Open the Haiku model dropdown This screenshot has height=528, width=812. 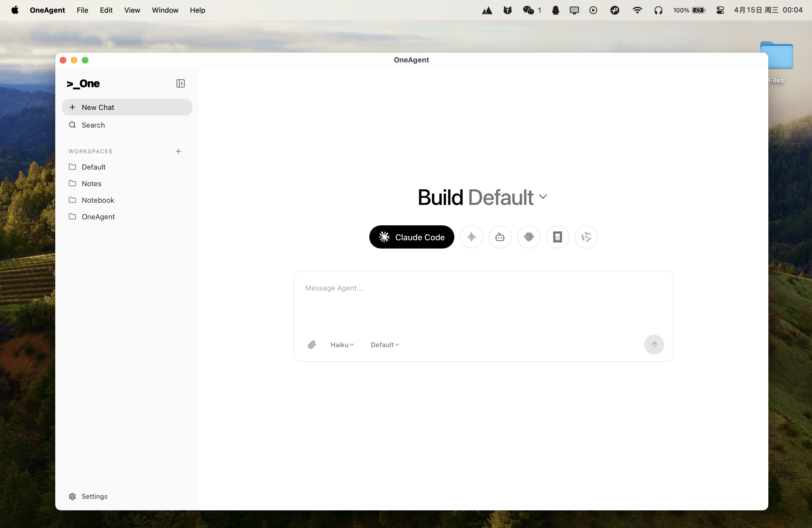point(342,345)
